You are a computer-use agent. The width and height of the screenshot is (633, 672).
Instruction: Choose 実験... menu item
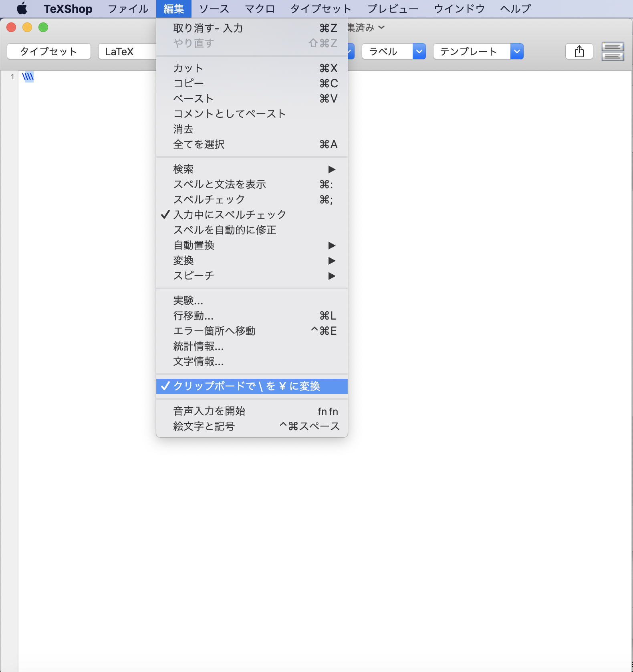point(252,300)
